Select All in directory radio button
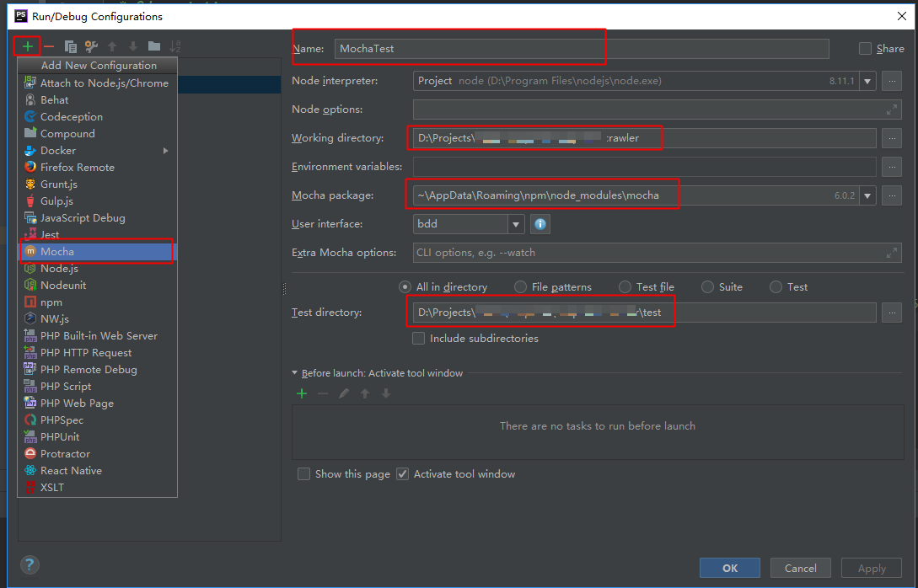 pos(405,286)
